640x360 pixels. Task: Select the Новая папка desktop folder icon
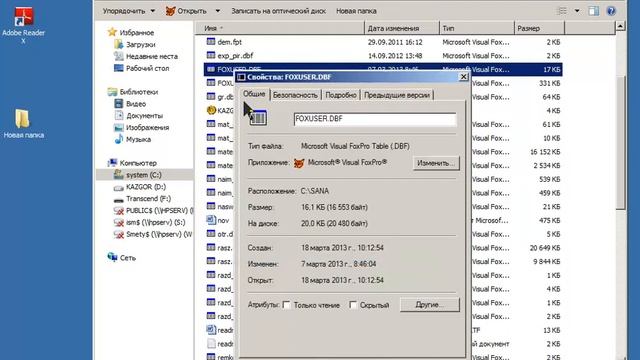[23, 124]
